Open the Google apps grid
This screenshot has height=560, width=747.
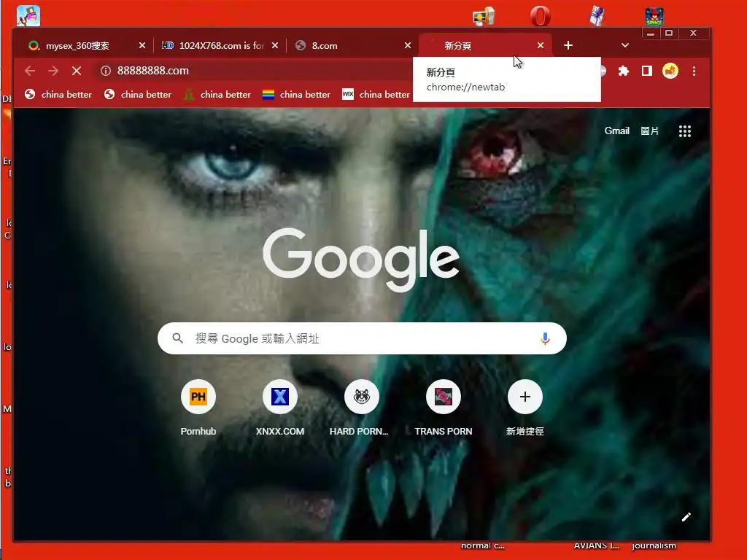(684, 131)
